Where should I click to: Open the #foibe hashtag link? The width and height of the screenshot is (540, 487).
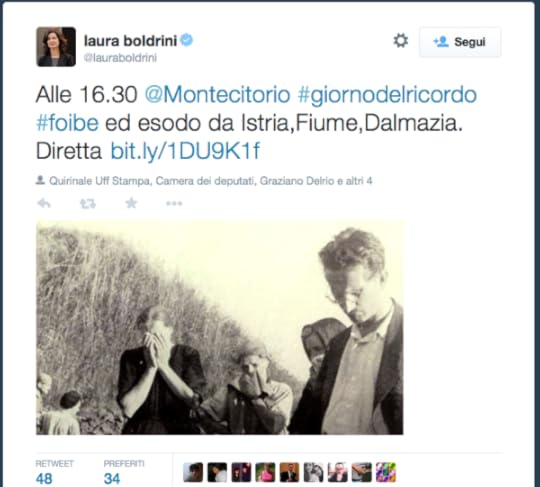68,123
